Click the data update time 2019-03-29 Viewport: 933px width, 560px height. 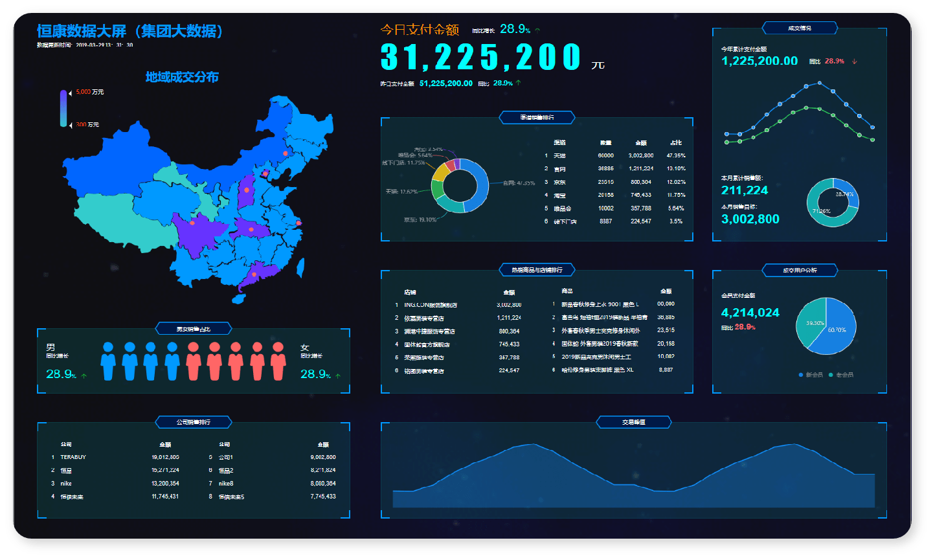click(x=105, y=45)
